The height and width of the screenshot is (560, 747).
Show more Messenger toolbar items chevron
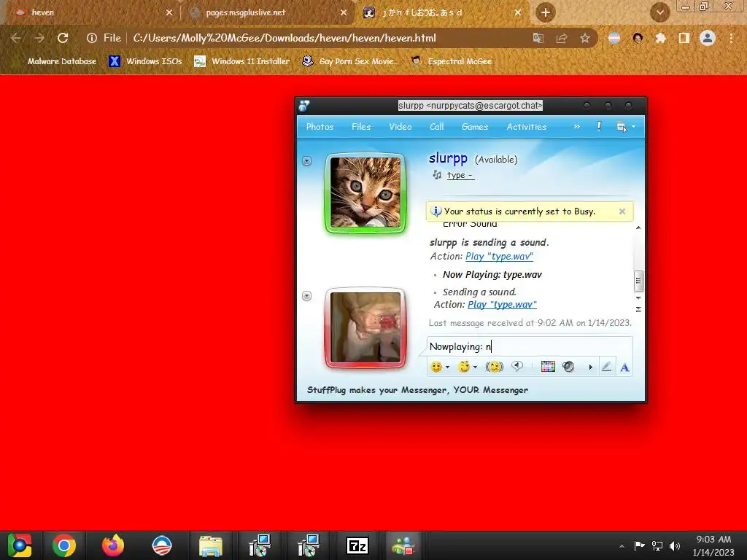point(577,127)
